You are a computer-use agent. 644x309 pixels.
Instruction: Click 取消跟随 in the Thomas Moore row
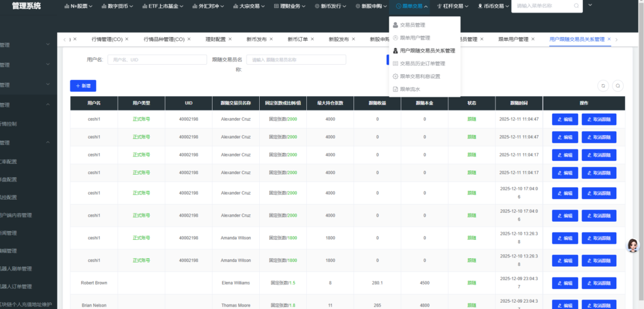tap(599, 305)
